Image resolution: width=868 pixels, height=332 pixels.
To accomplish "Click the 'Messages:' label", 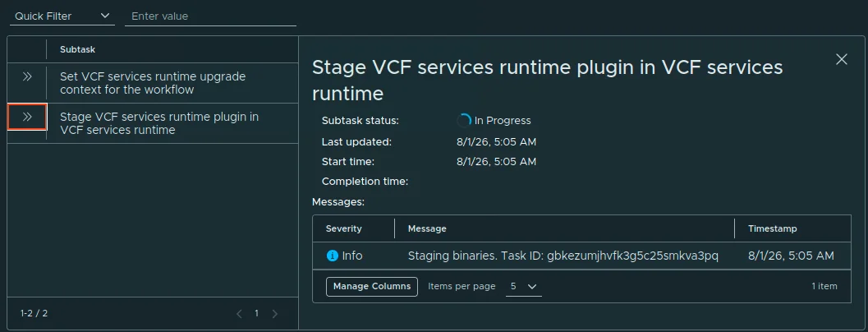I will (338, 202).
